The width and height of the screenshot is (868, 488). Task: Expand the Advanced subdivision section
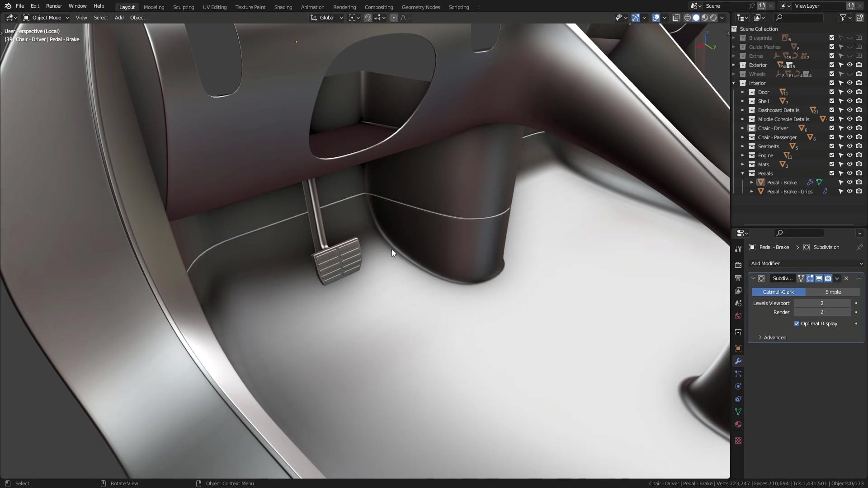(x=774, y=338)
